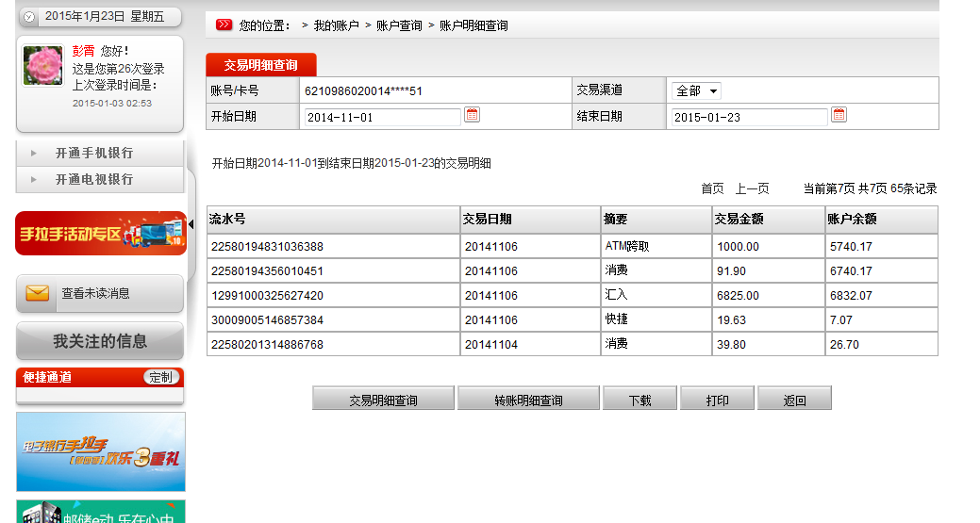Click the 开始日期 input field
980x523 pixels.
382,117
